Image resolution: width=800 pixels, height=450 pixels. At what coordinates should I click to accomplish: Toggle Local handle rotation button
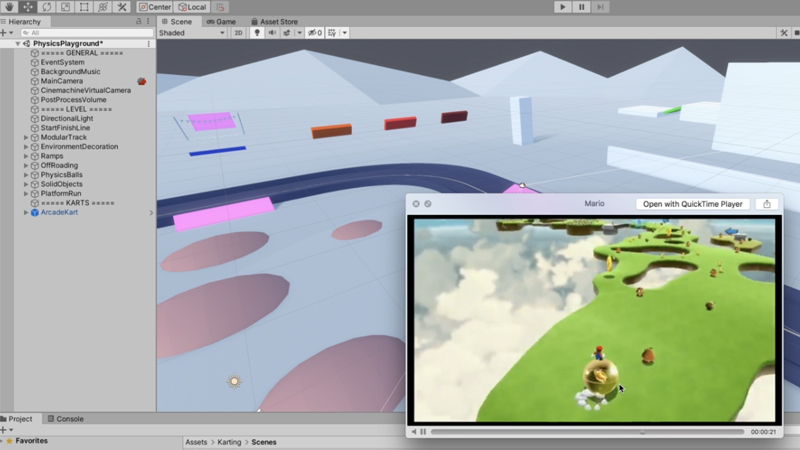click(x=192, y=7)
